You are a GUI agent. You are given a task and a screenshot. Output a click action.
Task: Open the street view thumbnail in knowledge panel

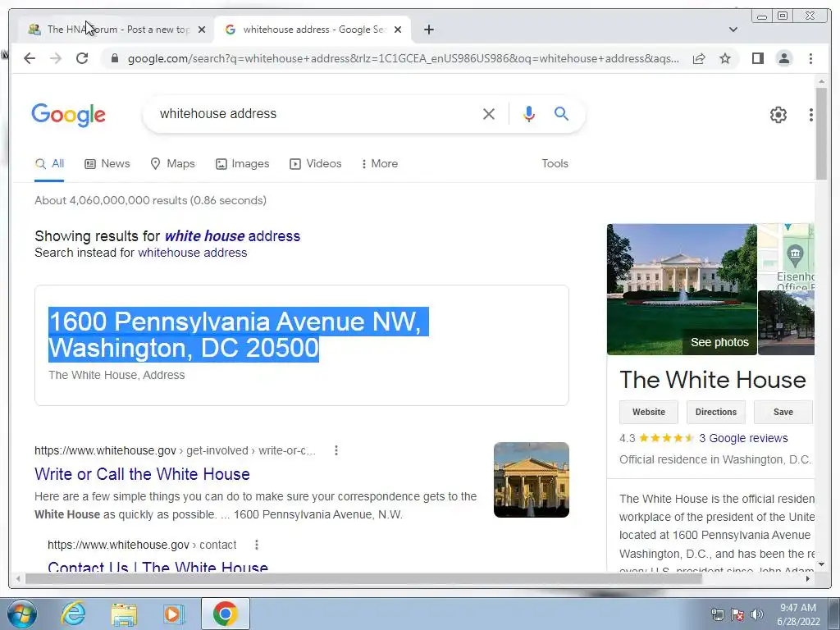point(786,323)
